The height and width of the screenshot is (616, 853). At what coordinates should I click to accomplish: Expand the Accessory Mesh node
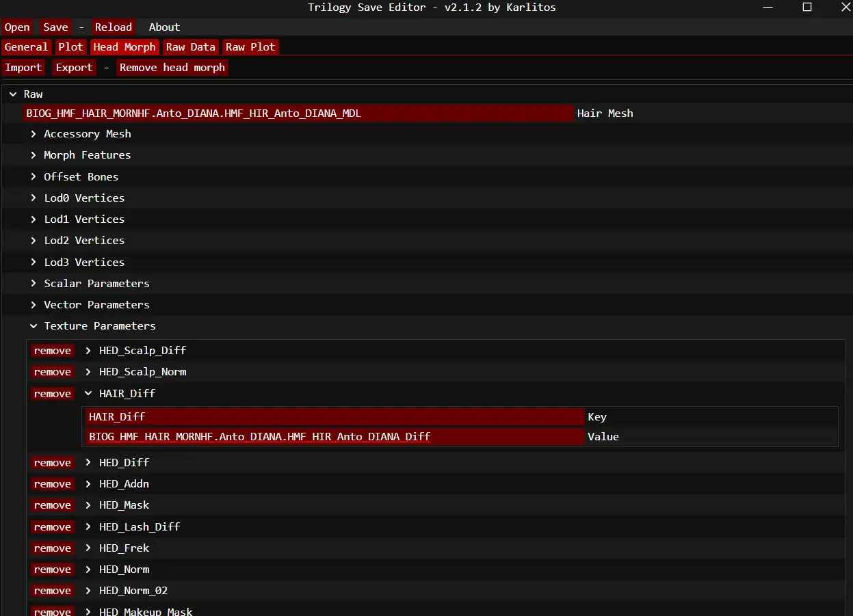[34, 134]
